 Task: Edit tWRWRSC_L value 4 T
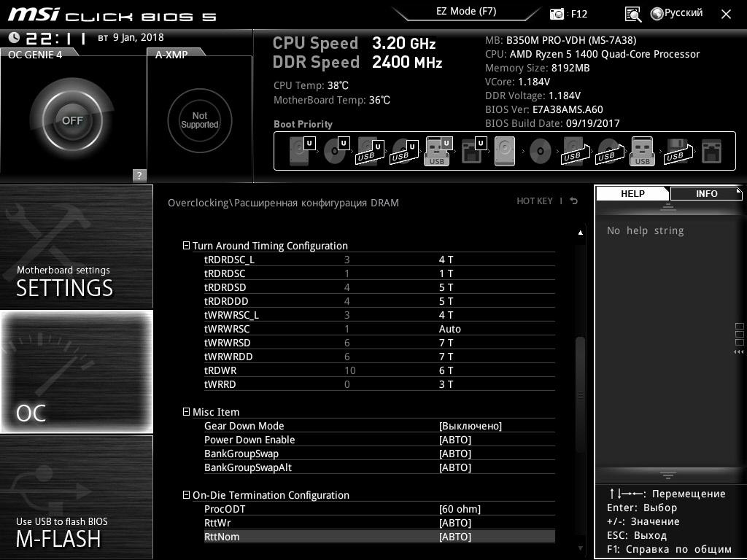[446, 315]
